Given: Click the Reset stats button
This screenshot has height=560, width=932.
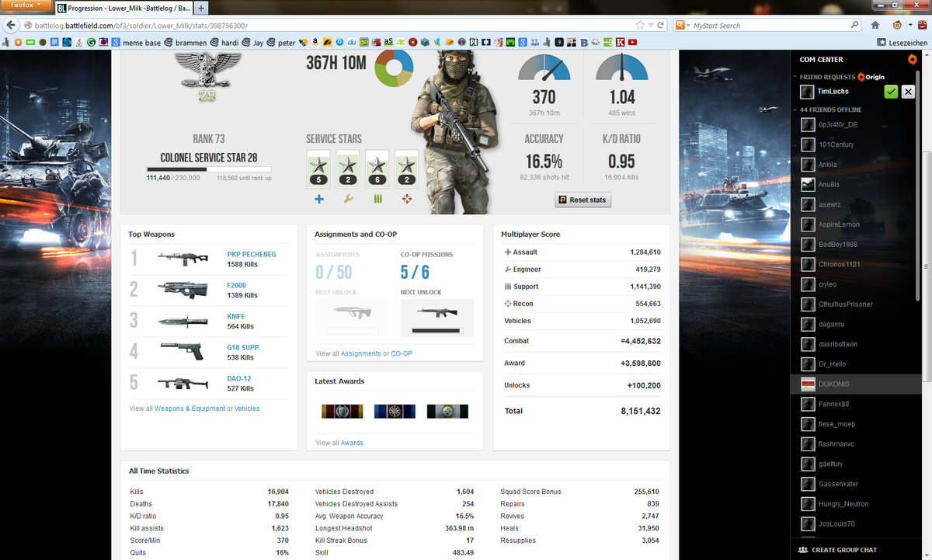Looking at the screenshot, I should (x=583, y=200).
